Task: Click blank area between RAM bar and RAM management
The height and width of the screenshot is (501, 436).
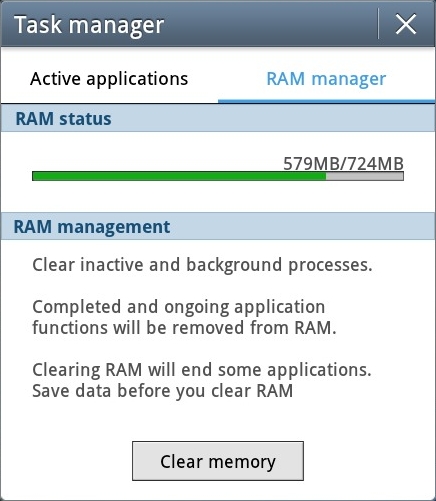Action: [218, 197]
